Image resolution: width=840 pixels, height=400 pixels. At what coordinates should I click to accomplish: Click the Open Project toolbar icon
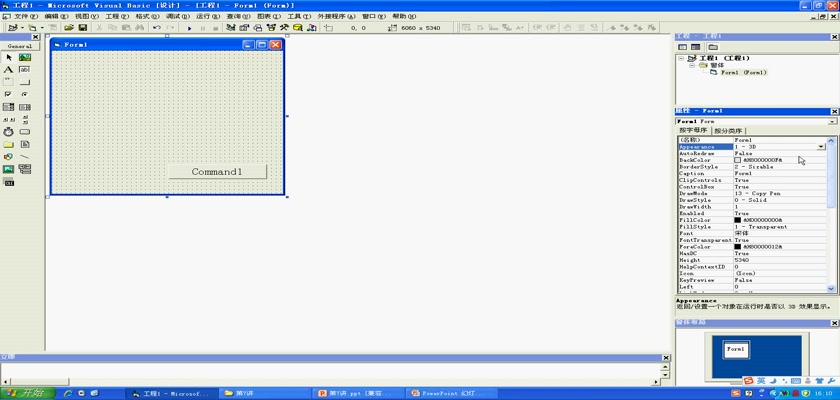pos(69,28)
